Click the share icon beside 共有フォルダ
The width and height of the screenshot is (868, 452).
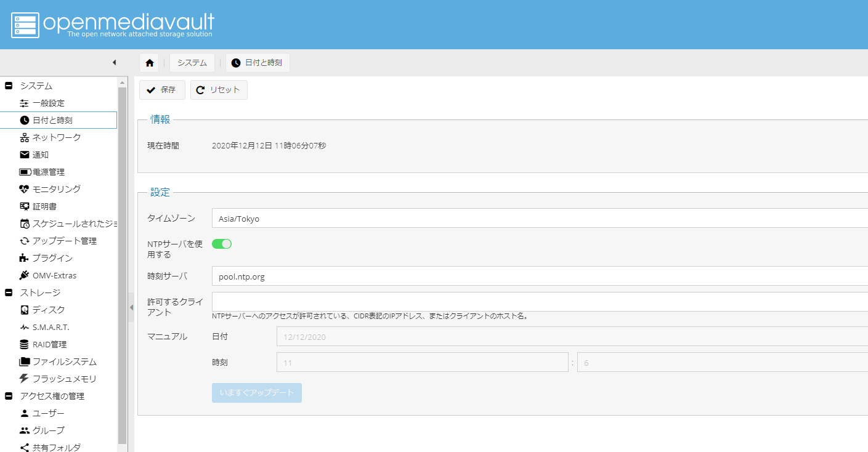tap(25, 448)
